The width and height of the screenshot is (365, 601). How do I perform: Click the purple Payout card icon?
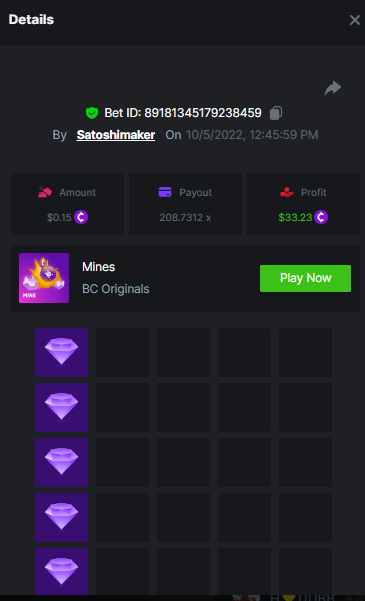(165, 192)
